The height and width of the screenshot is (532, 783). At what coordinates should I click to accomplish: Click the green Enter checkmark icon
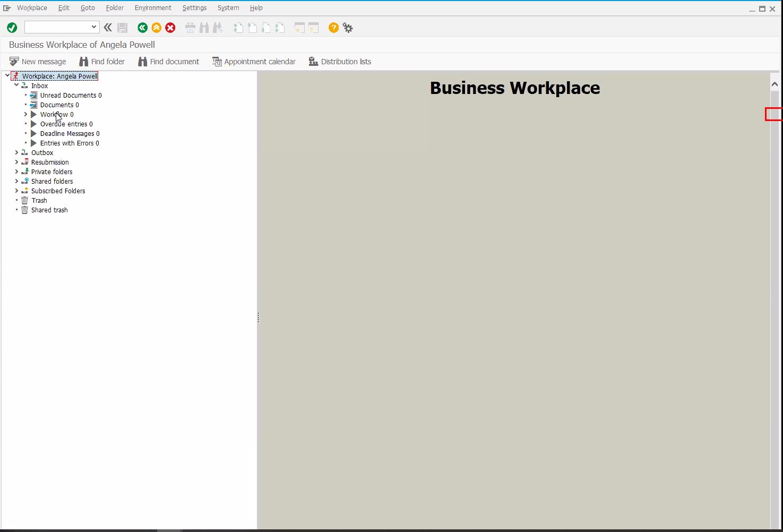pyautogui.click(x=12, y=27)
